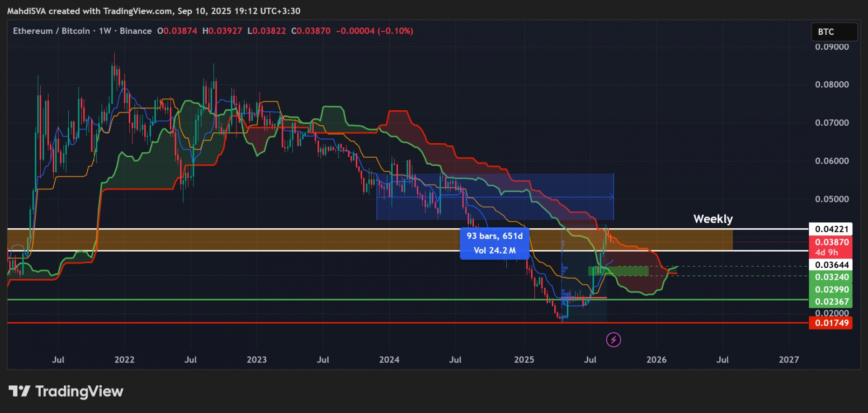Select the 0.04221 price label
This screenshot has width=868, height=413.
point(831,229)
